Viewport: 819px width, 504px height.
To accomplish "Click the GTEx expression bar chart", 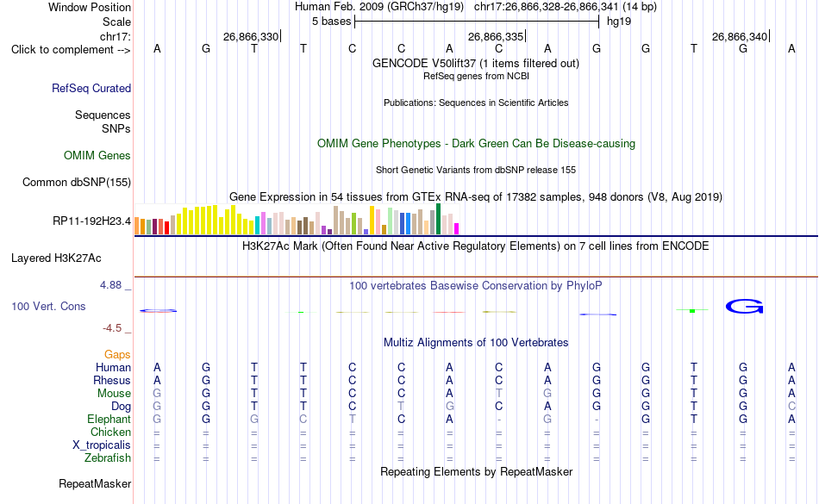I will (x=297, y=219).
